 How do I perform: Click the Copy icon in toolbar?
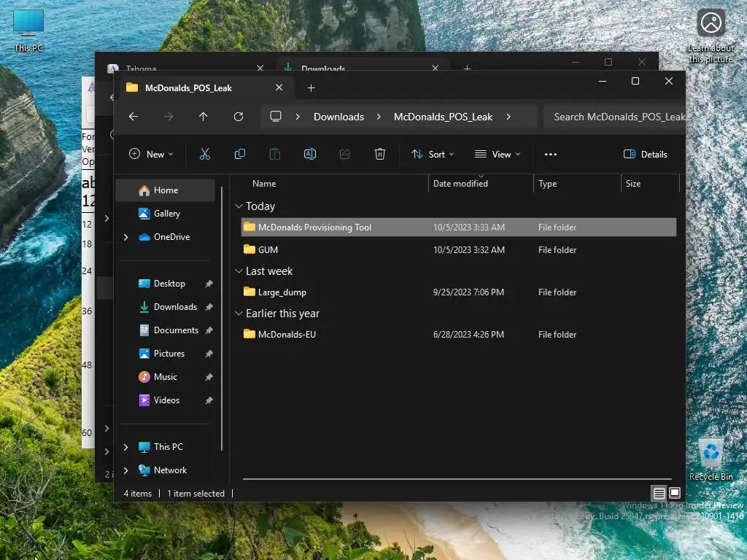tap(239, 154)
